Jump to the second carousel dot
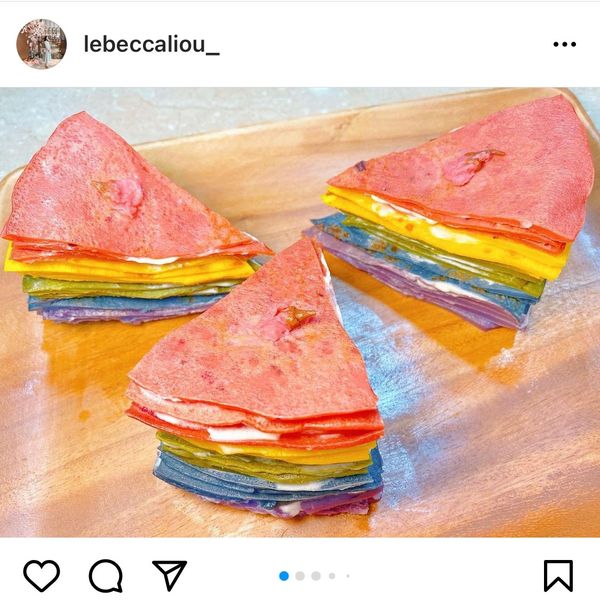This screenshot has width=600, height=600. [x=300, y=576]
